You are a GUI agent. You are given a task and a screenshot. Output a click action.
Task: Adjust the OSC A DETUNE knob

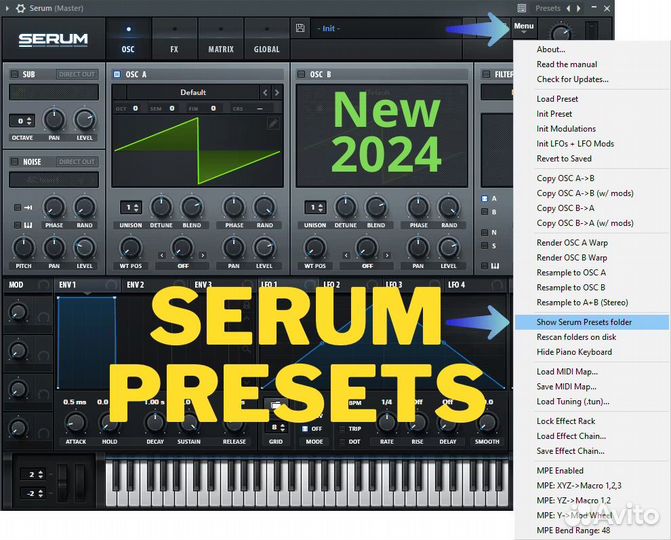click(x=161, y=207)
